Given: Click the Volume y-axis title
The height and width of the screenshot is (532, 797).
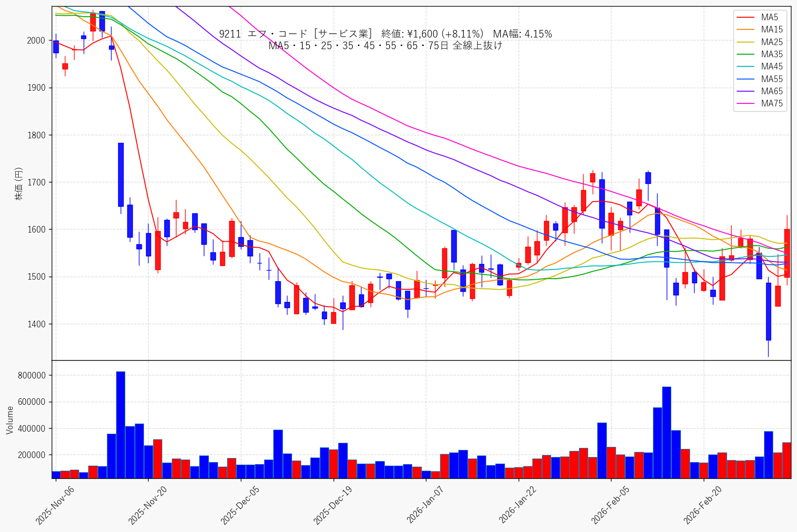Looking at the screenshot, I should click(x=10, y=420).
